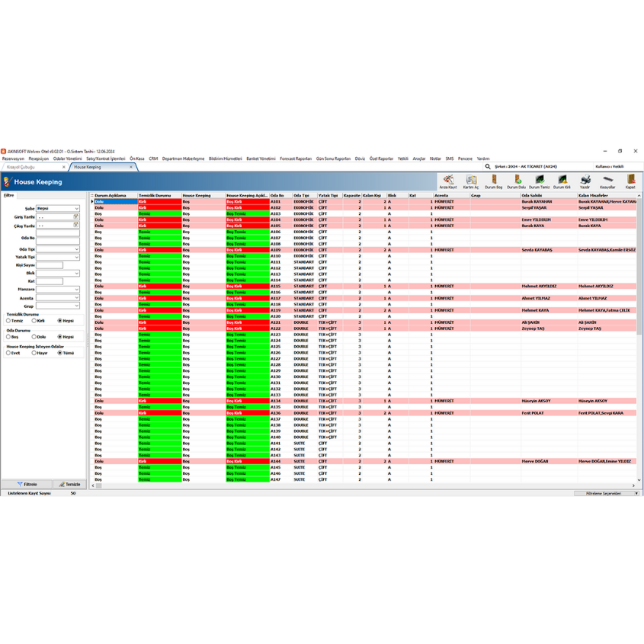Click the Filtrele button

pyautogui.click(x=27, y=484)
